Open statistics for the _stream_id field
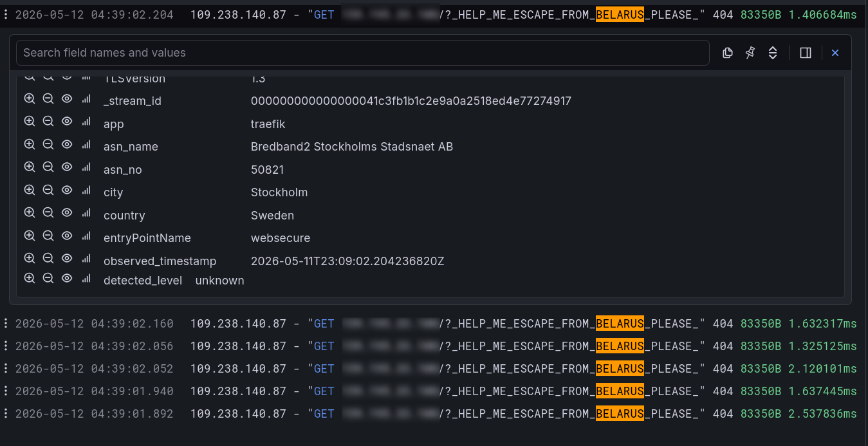Image resolution: width=868 pixels, height=446 pixels. point(86,98)
